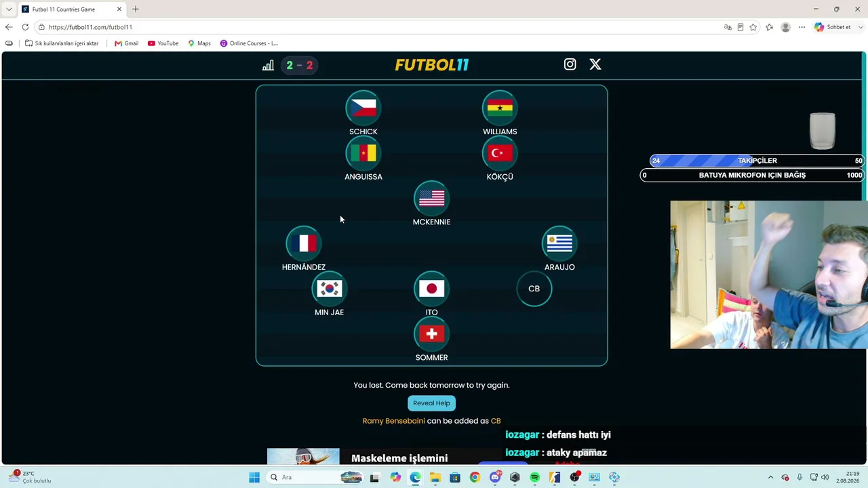Click the South Korea flag for Min Jae
Viewport: 868px width, 488px height.
tap(329, 288)
